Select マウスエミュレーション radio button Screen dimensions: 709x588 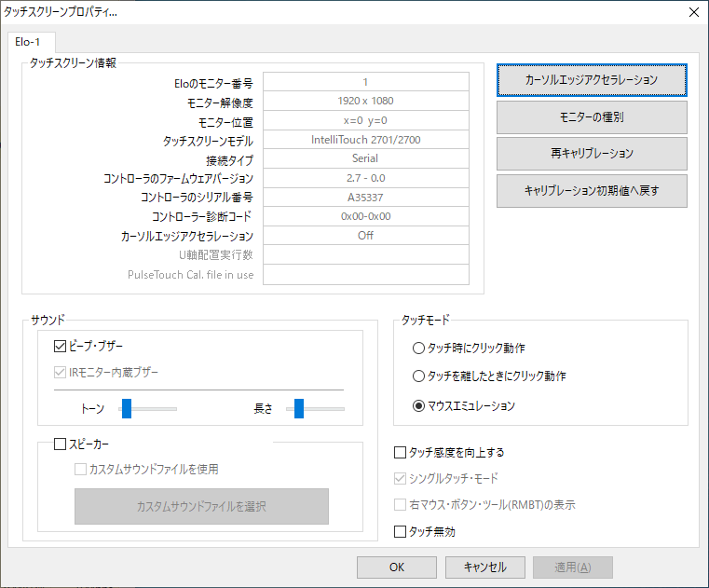coord(418,405)
